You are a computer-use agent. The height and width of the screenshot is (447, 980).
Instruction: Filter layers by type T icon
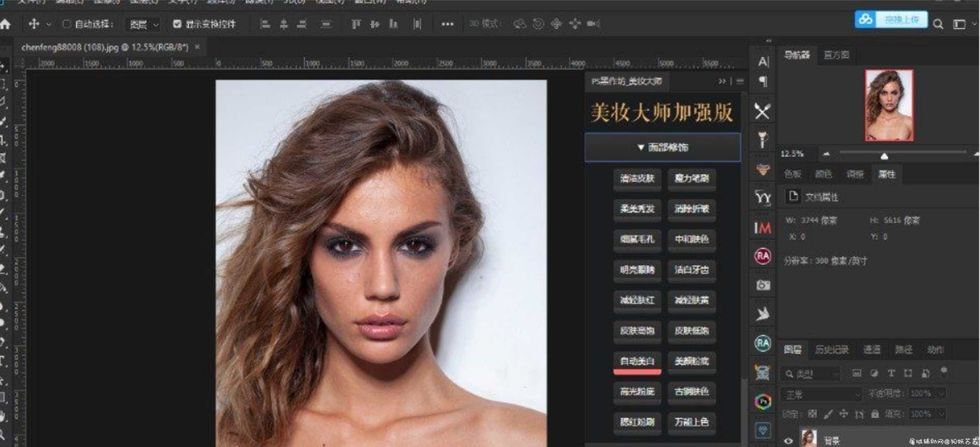(891, 373)
